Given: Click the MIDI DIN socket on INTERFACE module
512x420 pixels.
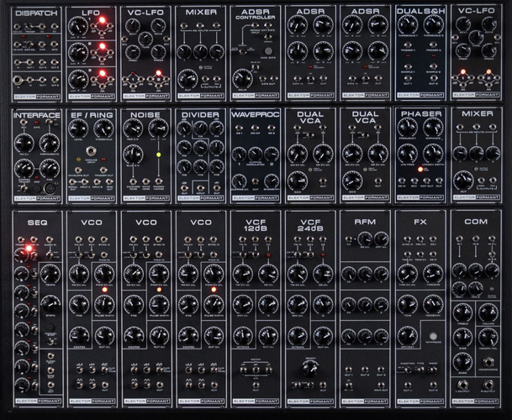Looking at the screenshot, I should pos(49,188).
